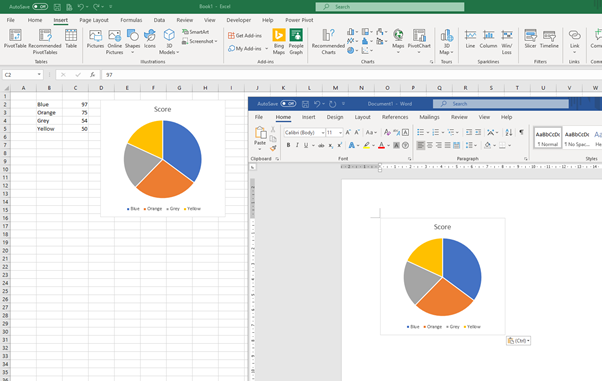
Task: Insert a PivotTable in Excel
Action: pyautogui.click(x=15, y=39)
